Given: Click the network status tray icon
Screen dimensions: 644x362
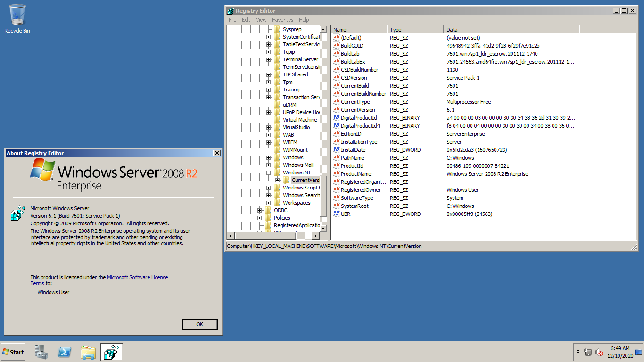Looking at the screenshot, I should pyautogui.click(x=587, y=352).
